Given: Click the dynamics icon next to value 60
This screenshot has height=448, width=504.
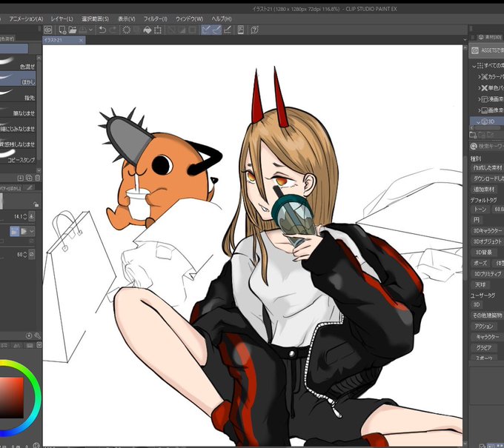Looking at the screenshot, I should point(31,254).
